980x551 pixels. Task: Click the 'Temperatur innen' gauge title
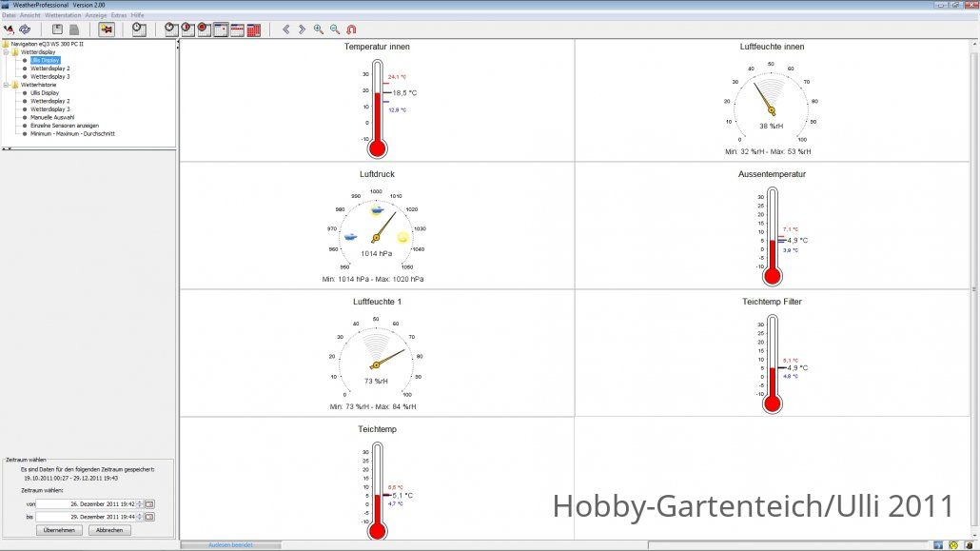pyautogui.click(x=377, y=47)
